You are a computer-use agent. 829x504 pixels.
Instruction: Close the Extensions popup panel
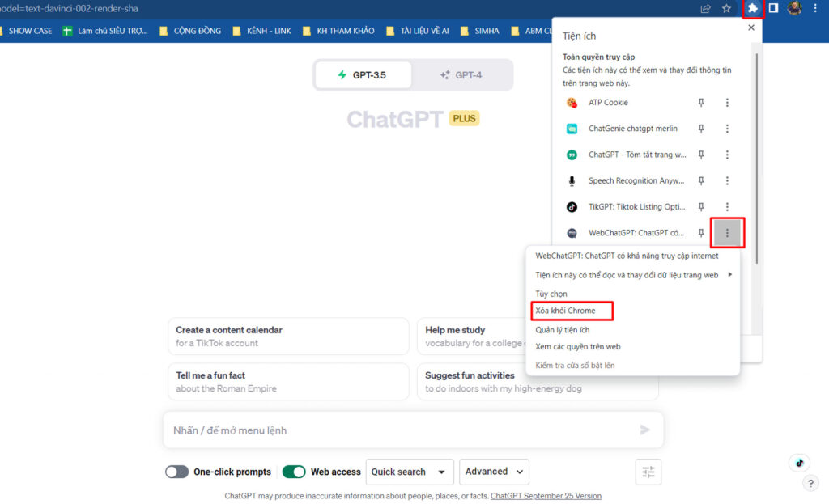(x=750, y=28)
